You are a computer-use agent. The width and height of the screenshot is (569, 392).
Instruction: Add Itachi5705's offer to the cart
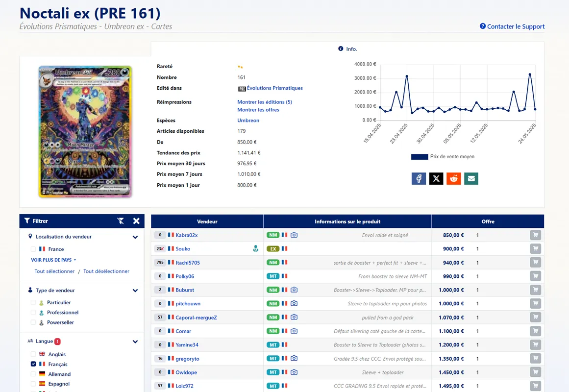tap(535, 263)
